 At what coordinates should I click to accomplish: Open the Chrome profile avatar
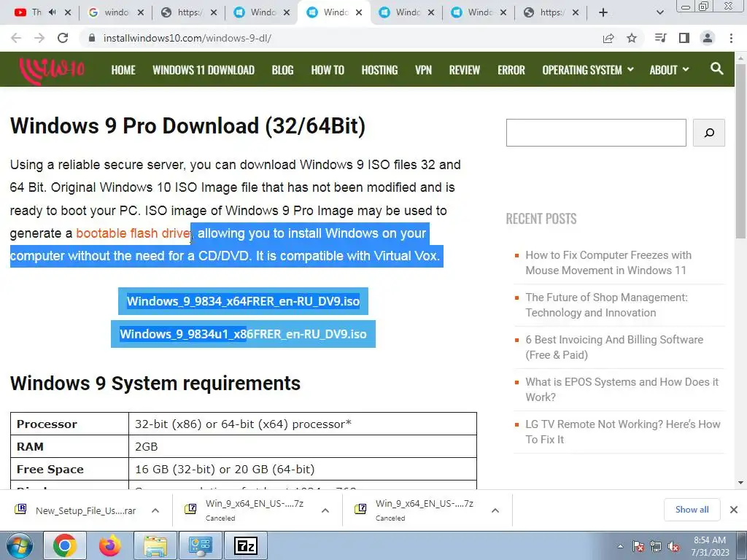pyautogui.click(x=708, y=38)
